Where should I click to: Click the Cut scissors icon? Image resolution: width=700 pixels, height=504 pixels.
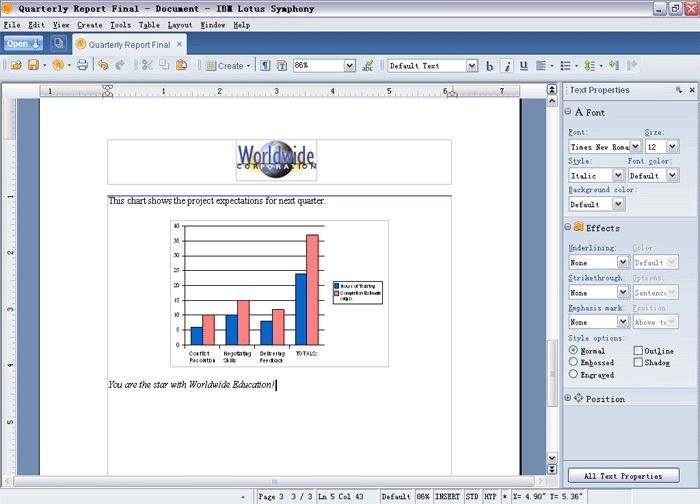pyautogui.click(x=147, y=65)
